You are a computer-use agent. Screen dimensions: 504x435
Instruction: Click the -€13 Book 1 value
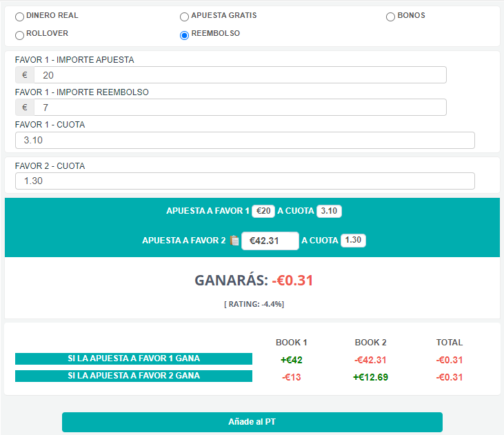pos(292,377)
